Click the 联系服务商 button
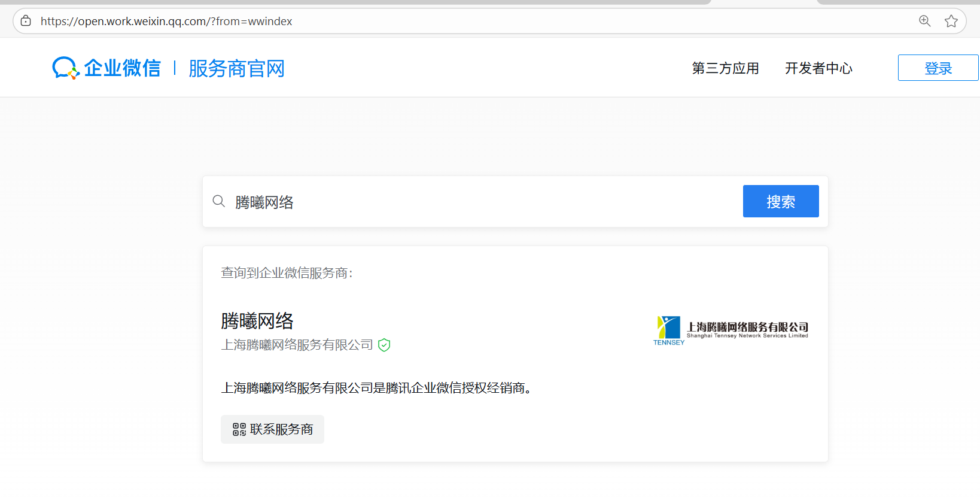The image size is (980, 497). click(272, 429)
